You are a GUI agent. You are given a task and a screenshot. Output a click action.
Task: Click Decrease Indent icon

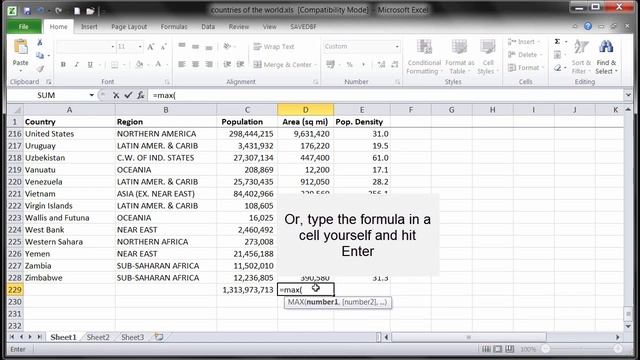point(227,64)
